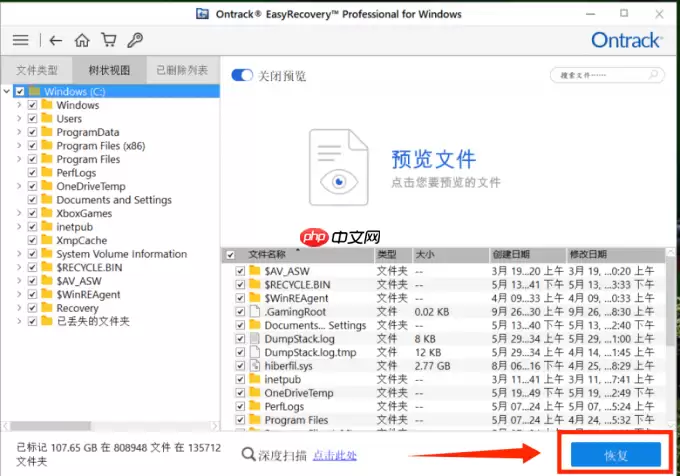Click the XboxGames folder icon in tree

[47, 213]
